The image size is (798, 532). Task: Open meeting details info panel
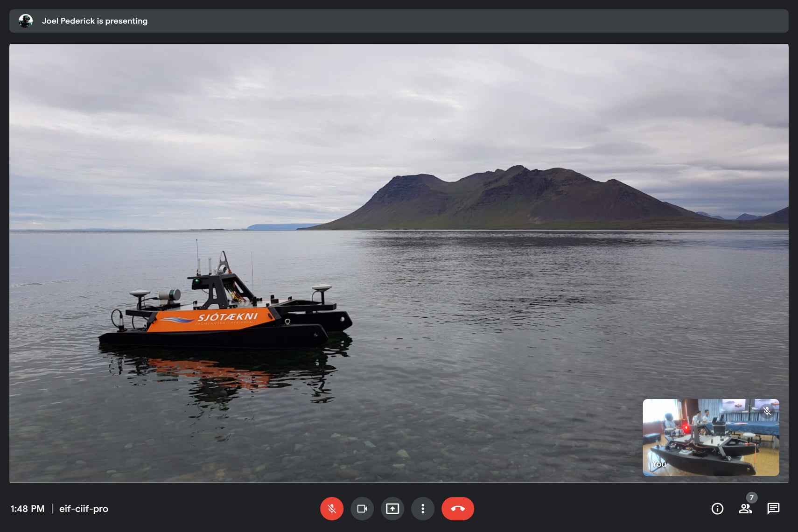tap(717, 509)
